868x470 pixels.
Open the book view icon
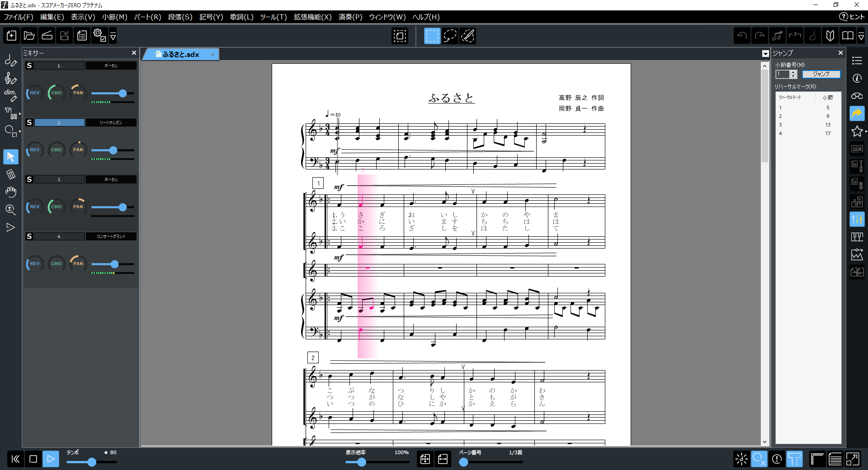click(848, 36)
